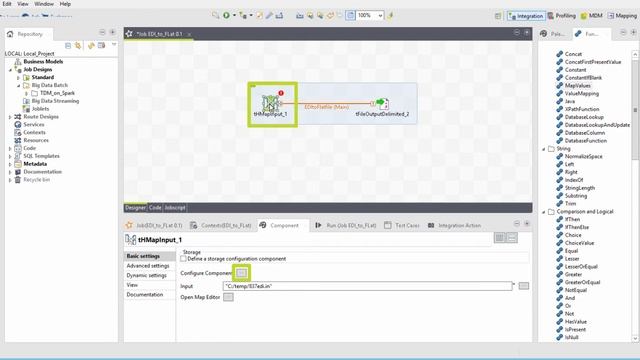This screenshot has width=640, height=360.
Task: Select the IsPresent function
Action: pos(575,329)
